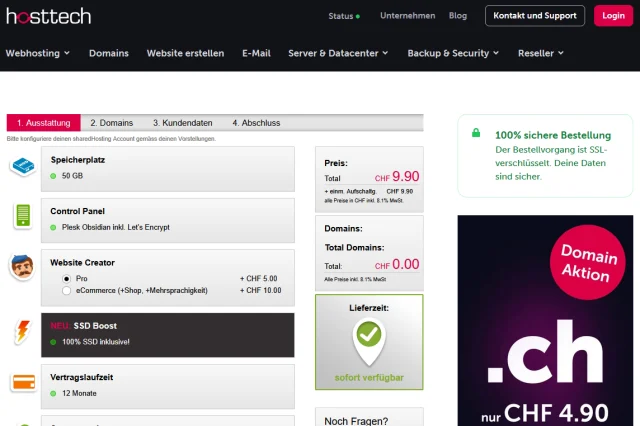Screen dimensions: 640x426
Task: Expand the Server & Datacenter dropdown
Action: 338,53
